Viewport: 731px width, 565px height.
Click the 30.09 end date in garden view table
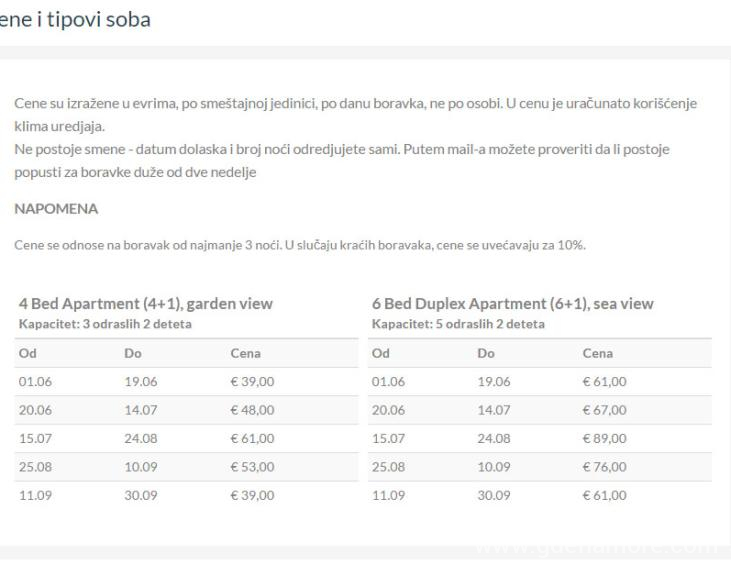click(x=140, y=495)
